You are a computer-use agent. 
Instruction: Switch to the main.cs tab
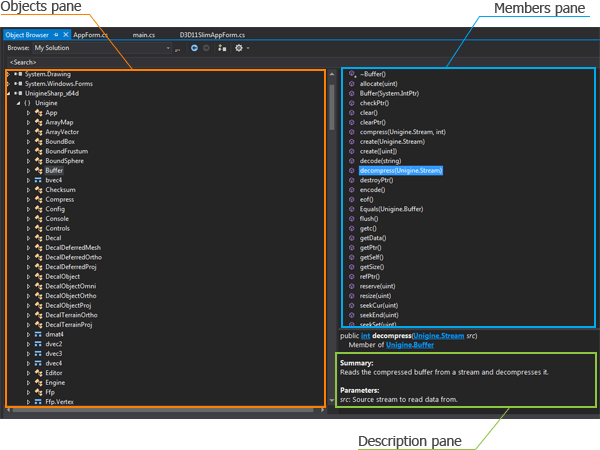click(144, 34)
